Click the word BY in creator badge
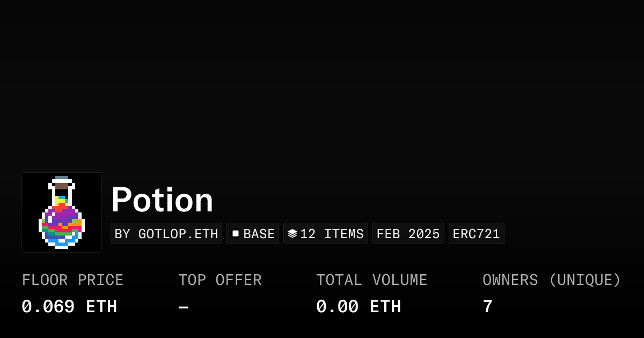Image resolution: width=644 pixels, height=338 pixels. [122, 234]
